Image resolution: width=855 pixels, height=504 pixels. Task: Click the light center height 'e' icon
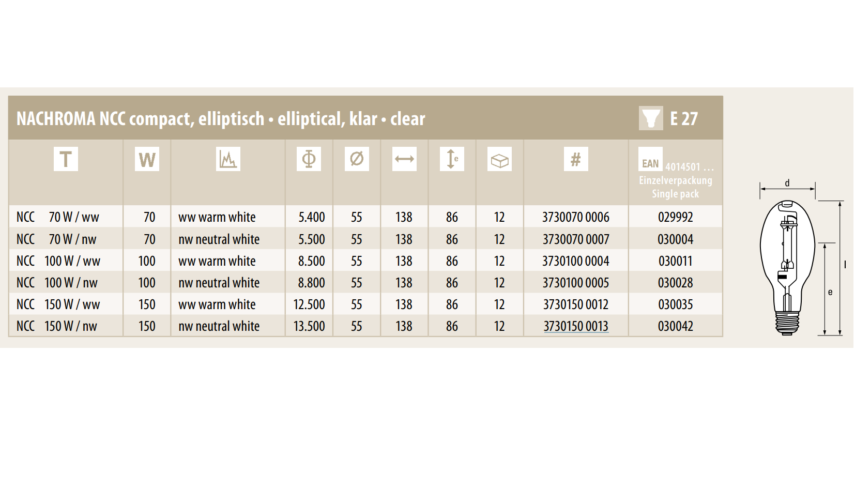tap(452, 159)
